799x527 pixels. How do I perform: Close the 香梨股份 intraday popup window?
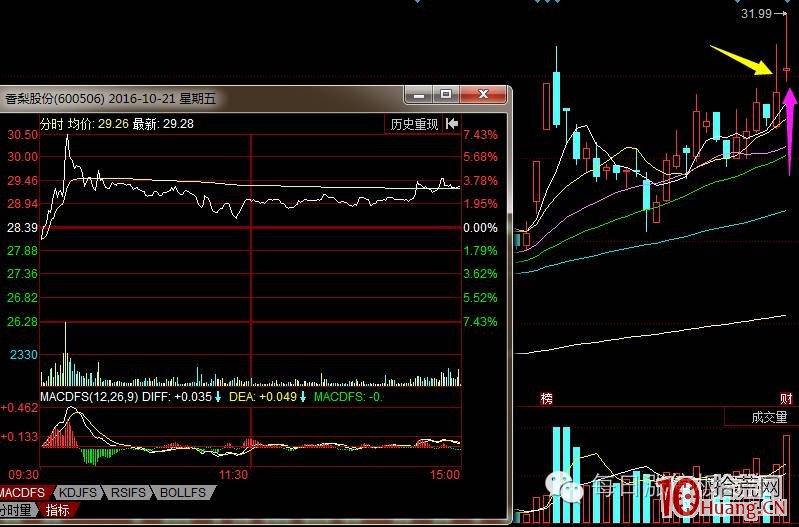tap(483, 95)
